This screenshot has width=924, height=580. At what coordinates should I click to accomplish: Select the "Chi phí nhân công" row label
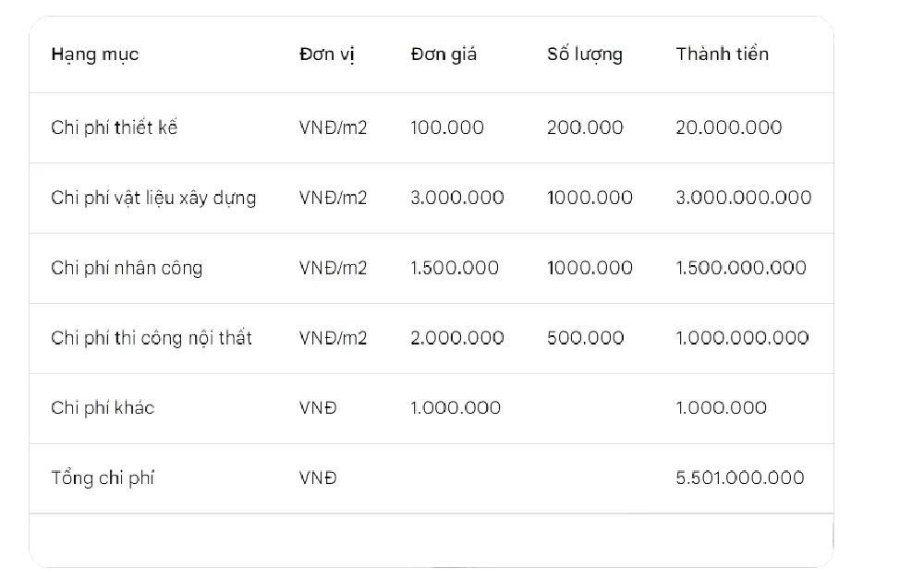point(127,268)
